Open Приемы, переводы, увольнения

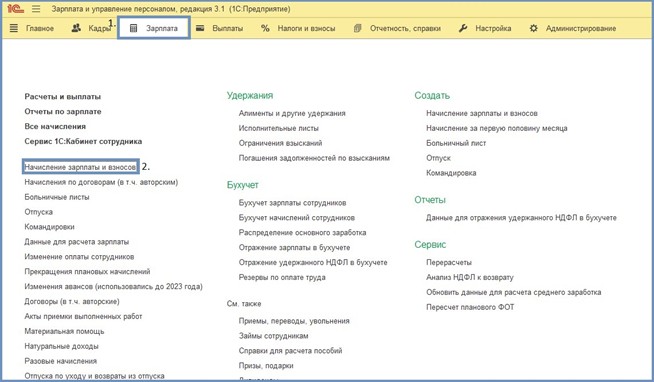[x=294, y=321]
